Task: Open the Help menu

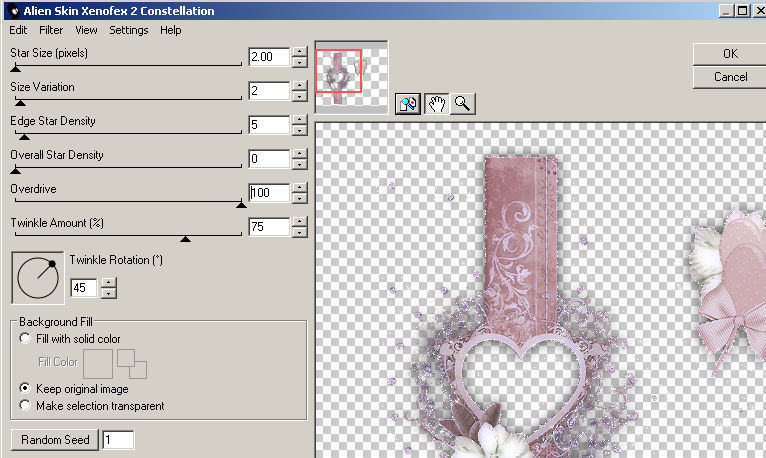Action: (170, 30)
